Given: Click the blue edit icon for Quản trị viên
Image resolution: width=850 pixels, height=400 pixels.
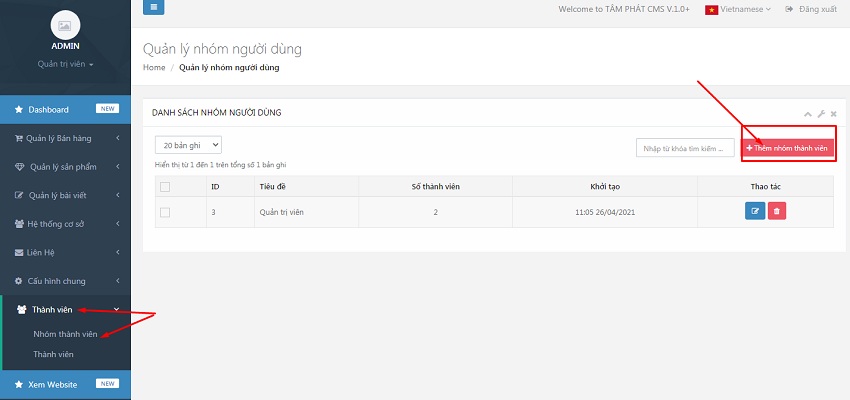Looking at the screenshot, I should [x=754, y=211].
